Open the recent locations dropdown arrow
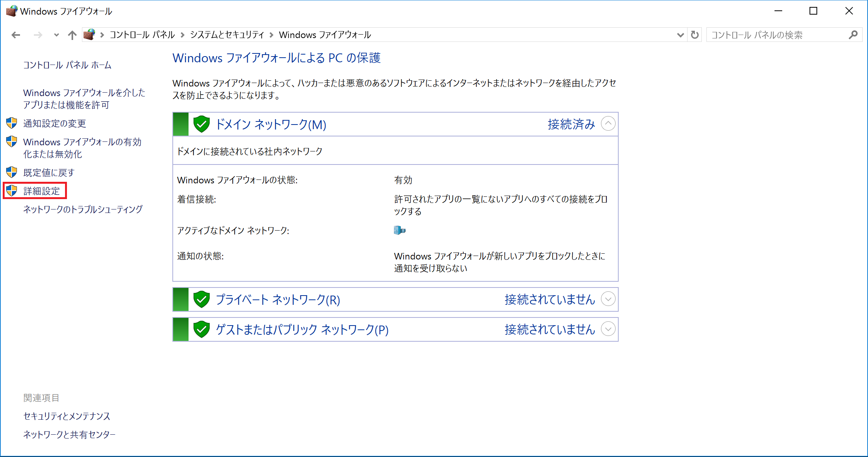Viewport: 868px width, 457px height. click(57, 35)
